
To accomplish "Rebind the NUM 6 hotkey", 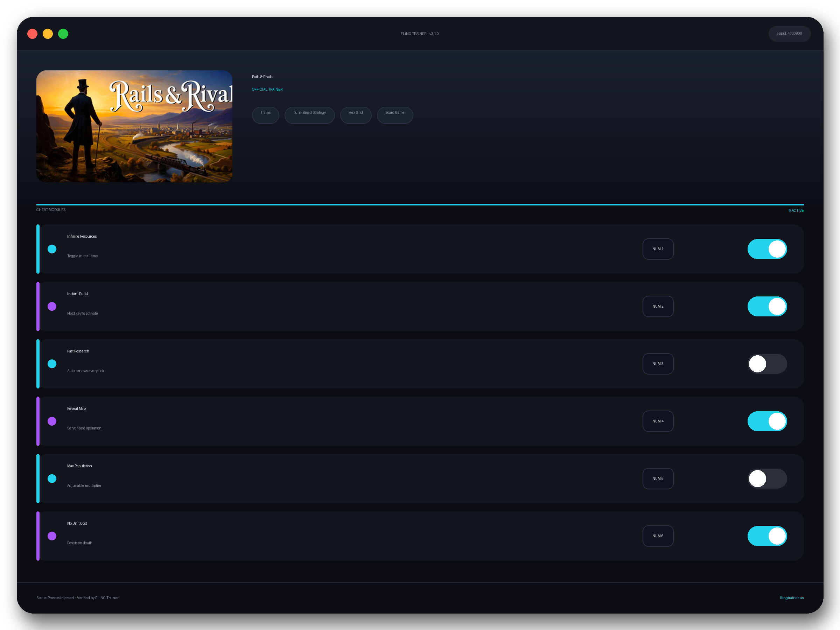I will click(658, 536).
